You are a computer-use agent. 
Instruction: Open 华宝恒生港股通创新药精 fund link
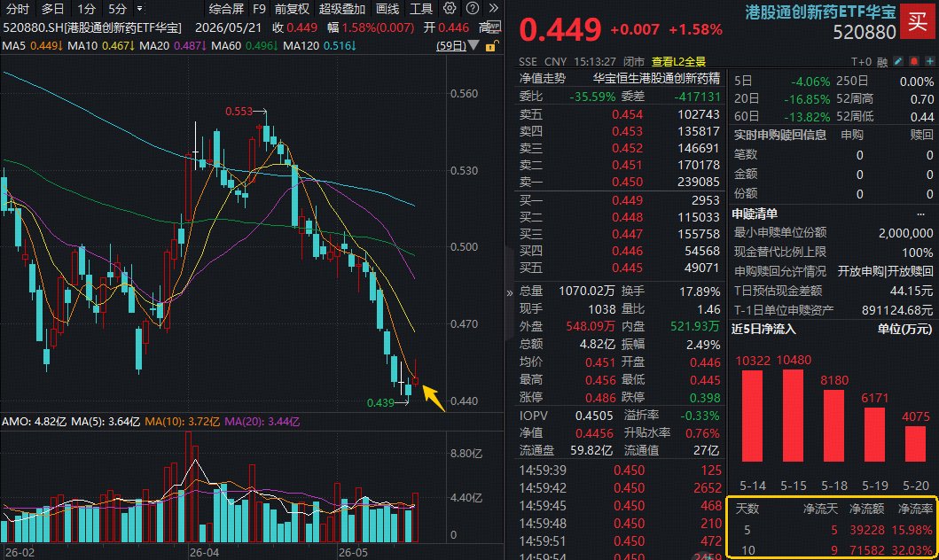(x=656, y=78)
